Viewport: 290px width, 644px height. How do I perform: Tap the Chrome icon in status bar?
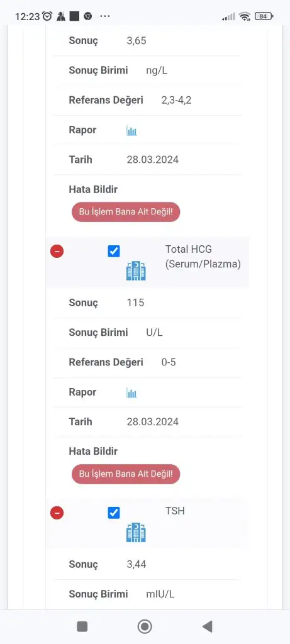click(x=87, y=16)
